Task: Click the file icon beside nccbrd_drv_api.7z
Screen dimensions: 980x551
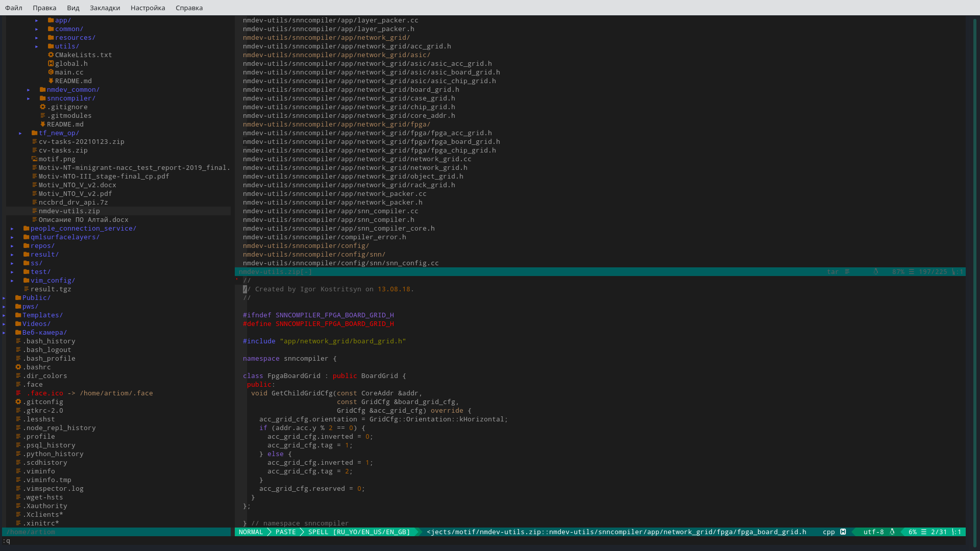Action: [x=35, y=203]
